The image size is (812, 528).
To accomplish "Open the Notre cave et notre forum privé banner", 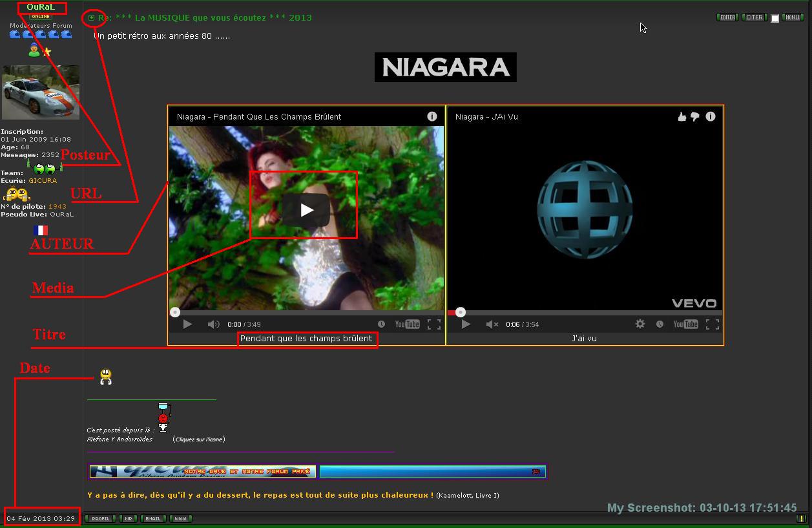I will (x=202, y=471).
